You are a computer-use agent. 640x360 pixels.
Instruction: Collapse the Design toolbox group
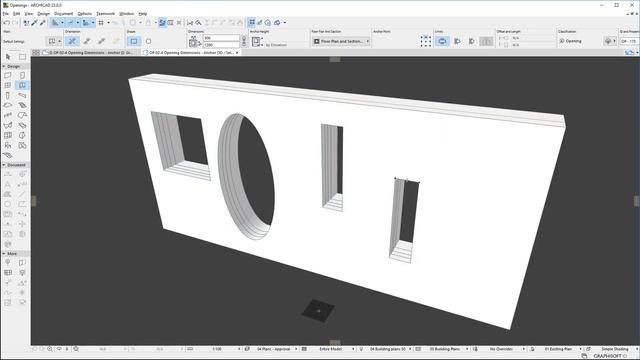coord(4,66)
